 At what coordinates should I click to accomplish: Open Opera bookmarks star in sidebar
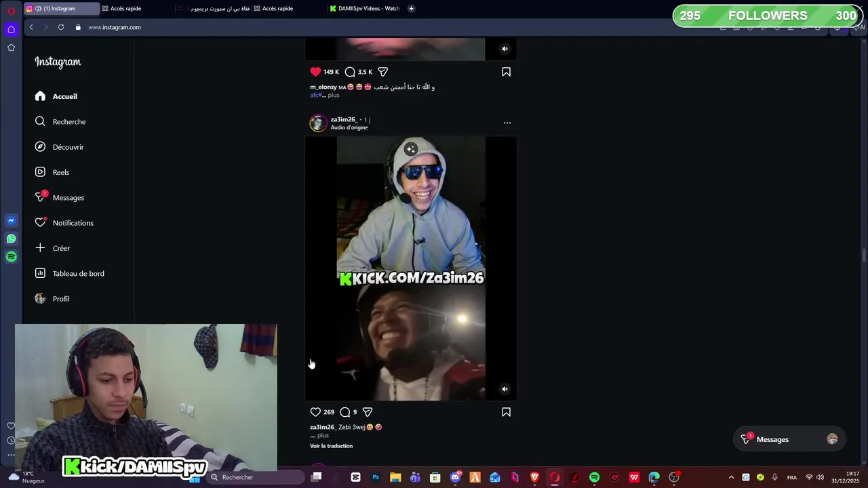coord(11,47)
